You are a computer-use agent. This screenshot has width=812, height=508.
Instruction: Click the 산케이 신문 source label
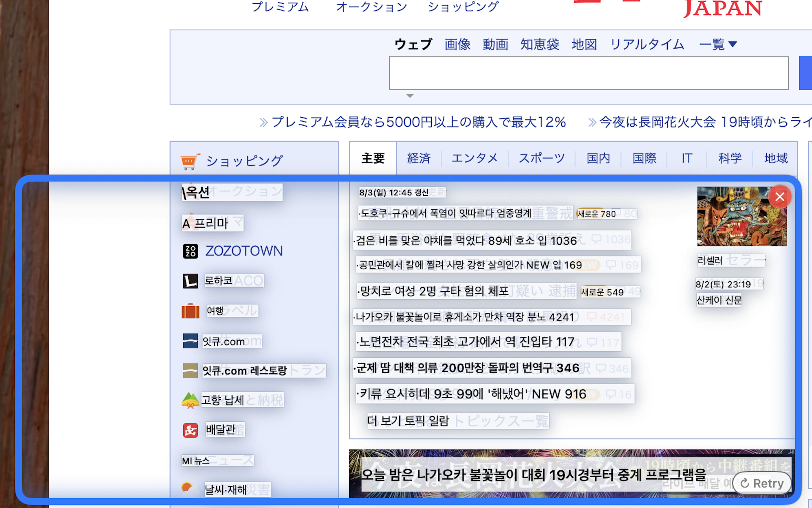tap(719, 300)
